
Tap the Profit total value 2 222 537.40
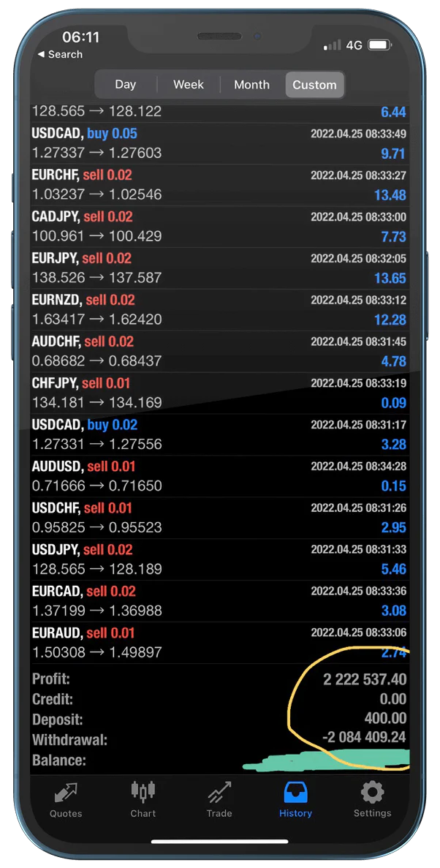click(x=365, y=680)
